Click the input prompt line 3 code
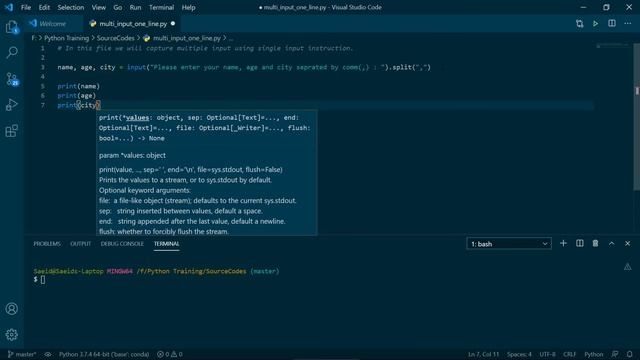This screenshot has height=360, width=640. tap(244, 67)
